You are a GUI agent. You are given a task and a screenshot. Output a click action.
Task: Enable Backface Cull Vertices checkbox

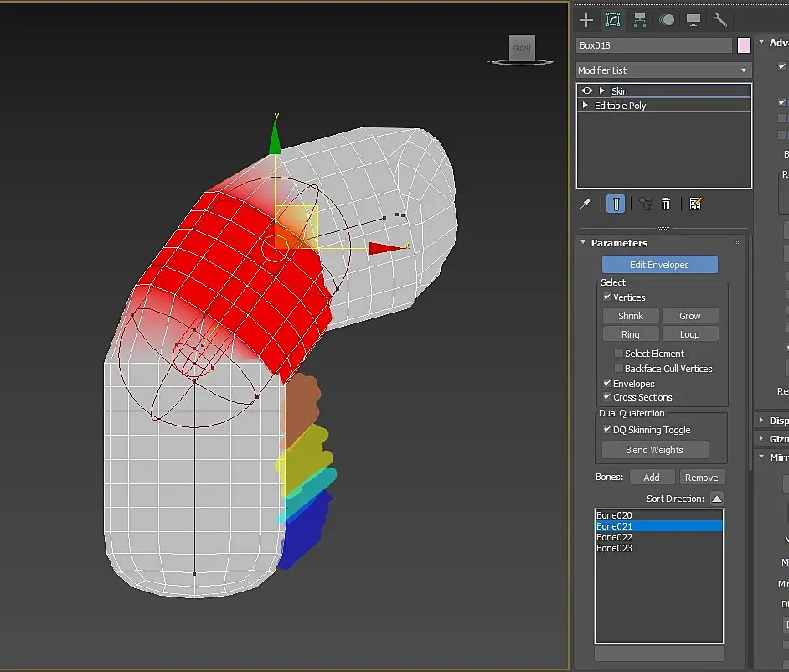(619, 369)
